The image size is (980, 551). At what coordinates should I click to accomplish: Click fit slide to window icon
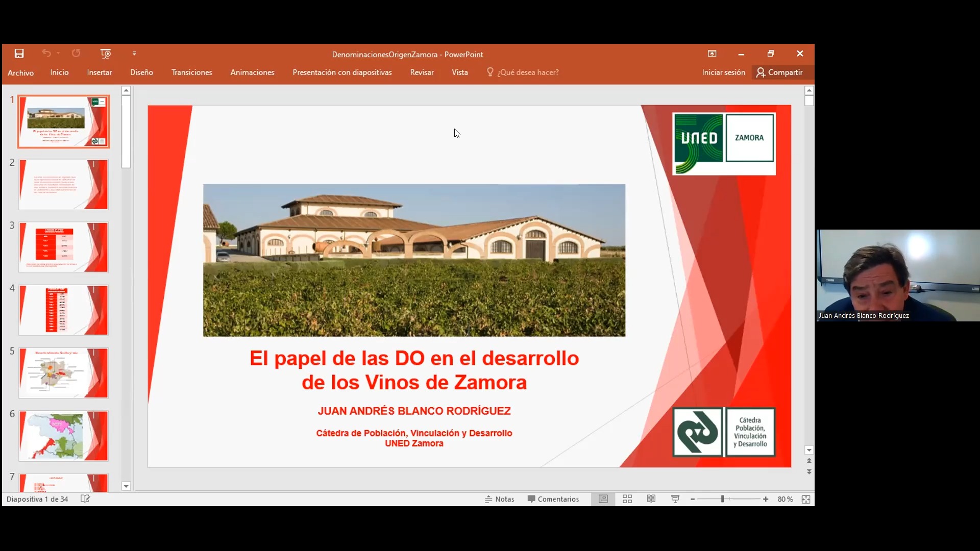pyautogui.click(x=806, y=499)
